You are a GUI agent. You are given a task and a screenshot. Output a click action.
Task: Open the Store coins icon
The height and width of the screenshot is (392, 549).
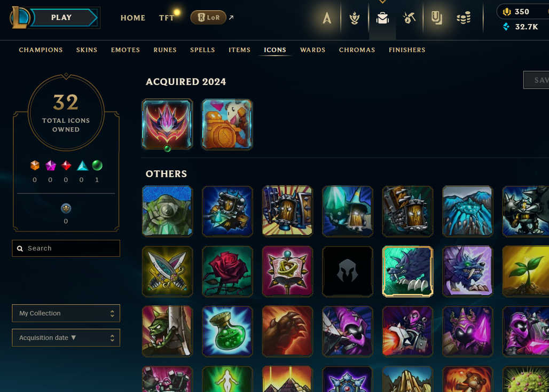click(464, 18)
